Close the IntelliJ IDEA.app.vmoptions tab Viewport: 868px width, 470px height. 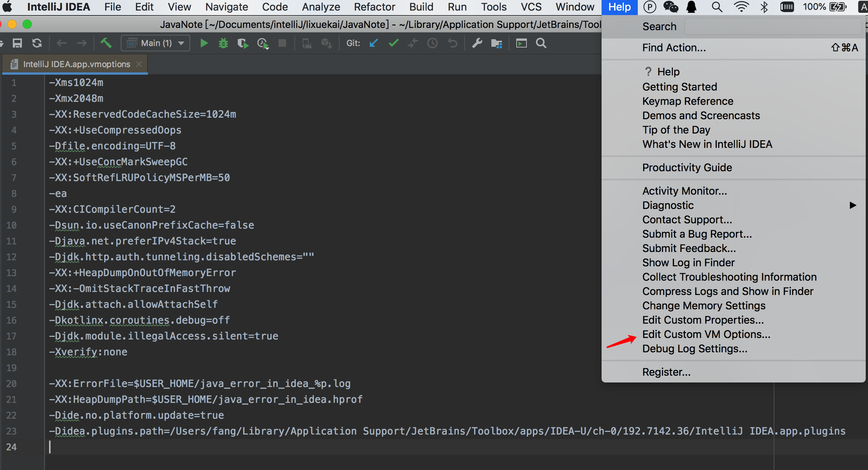[139, 64]
